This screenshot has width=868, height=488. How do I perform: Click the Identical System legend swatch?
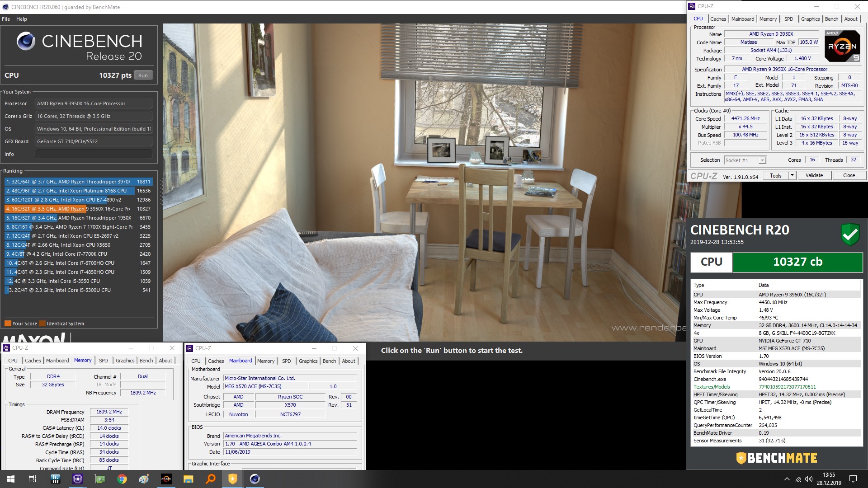pos(42,324)
